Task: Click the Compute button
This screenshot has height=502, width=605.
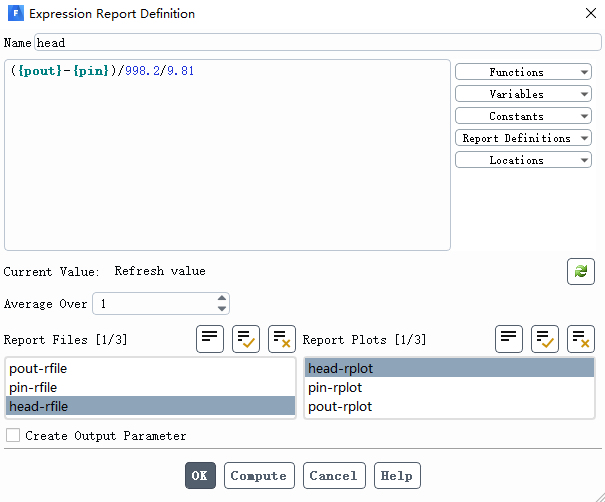Action: point(259,475)
